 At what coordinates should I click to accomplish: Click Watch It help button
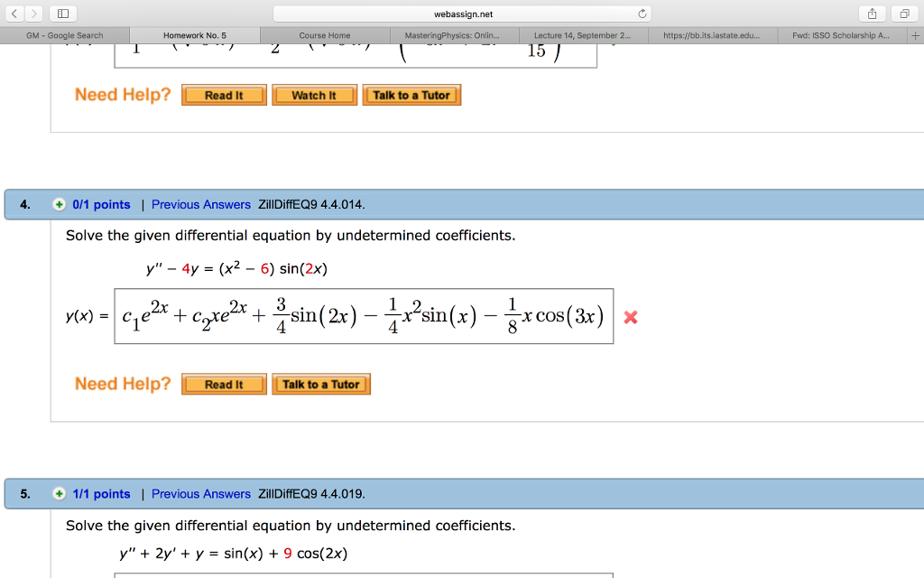[314, 95]
